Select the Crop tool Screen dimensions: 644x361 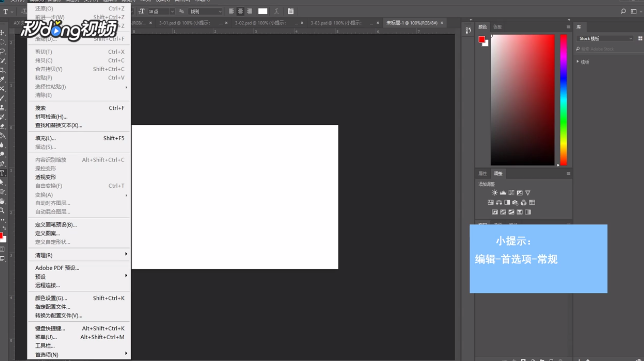pyautogui.click(x=2, y=70)
